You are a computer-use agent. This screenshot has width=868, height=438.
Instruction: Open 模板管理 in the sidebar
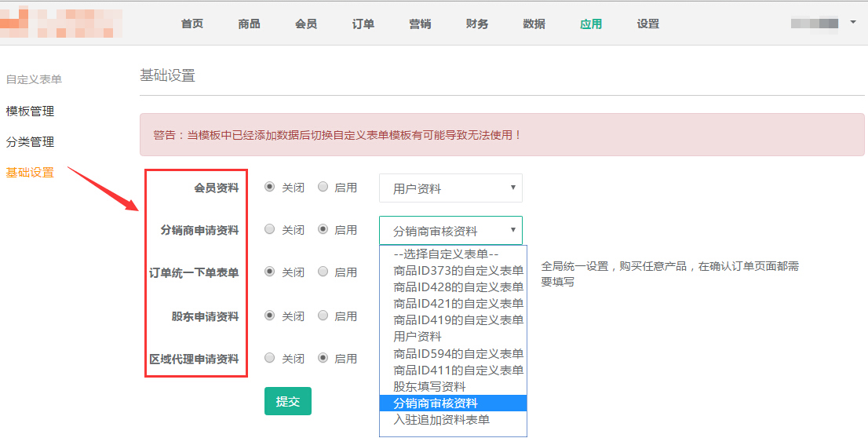30,111
